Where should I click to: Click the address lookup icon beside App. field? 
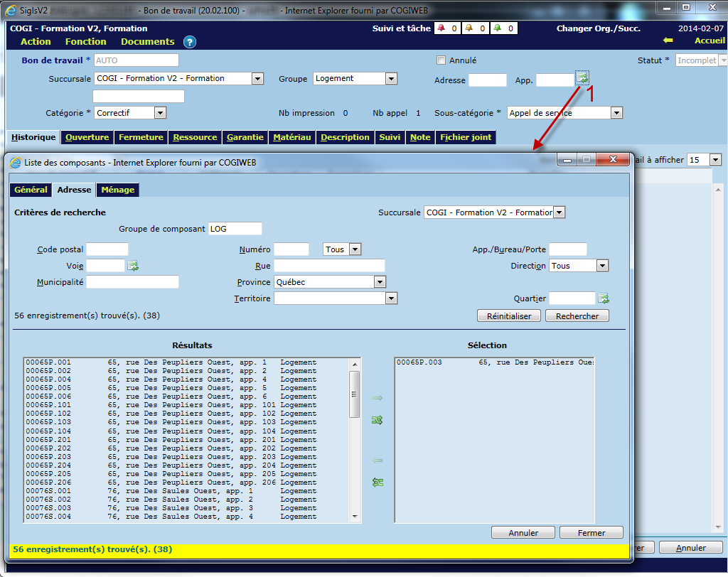(582, 78)
